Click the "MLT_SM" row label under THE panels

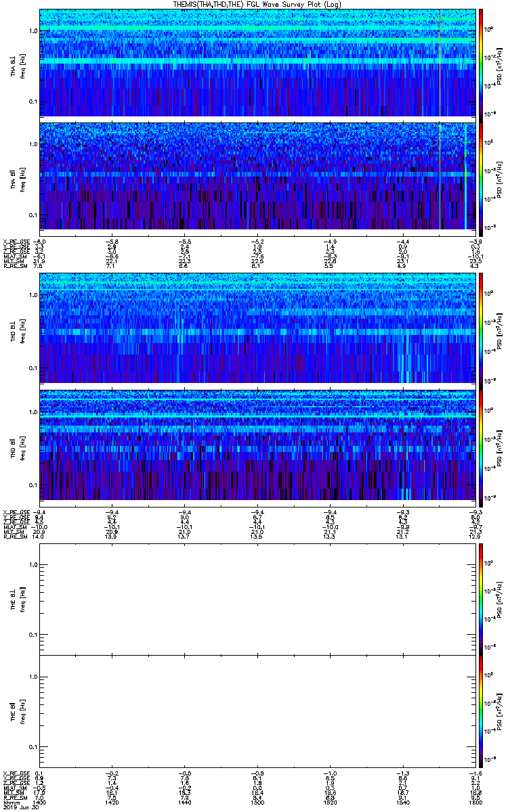(12, 792)
